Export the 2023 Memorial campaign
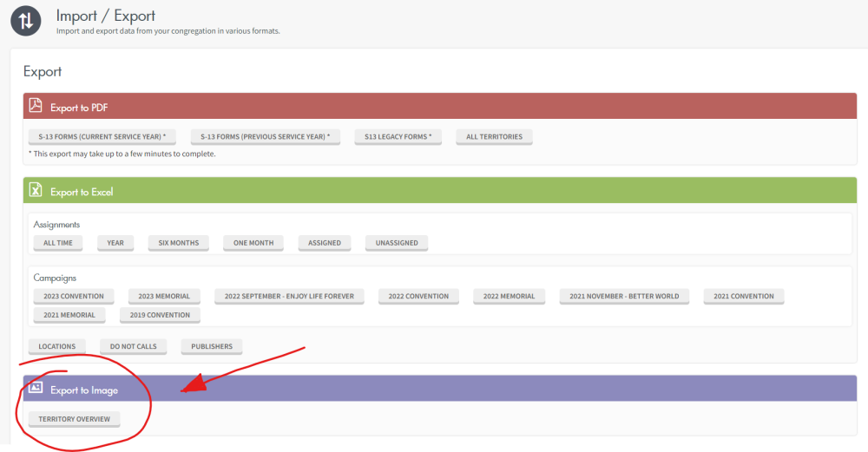Image resolution: width=868 pixels, height=452 pixels. pyautogui.click(x=164, y=297)
